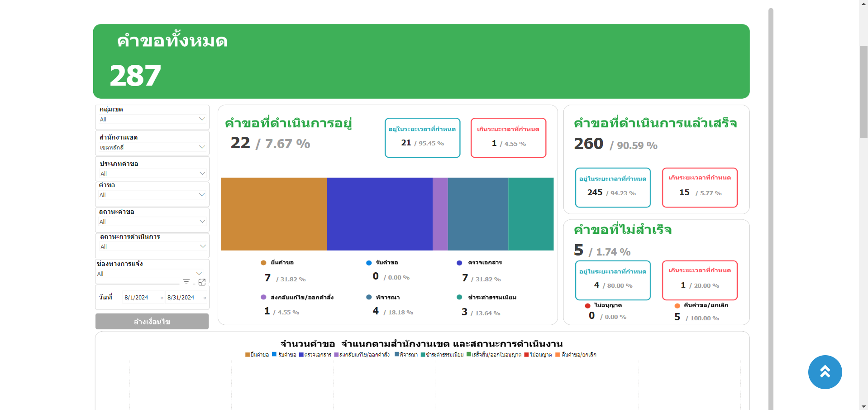Click green เสร็จสิ้น/ออกใบอนุญาต legend square in bottom chart
The height and width of the screenshot is (410, 868).
pyautogui.click(x=469, y=354)
